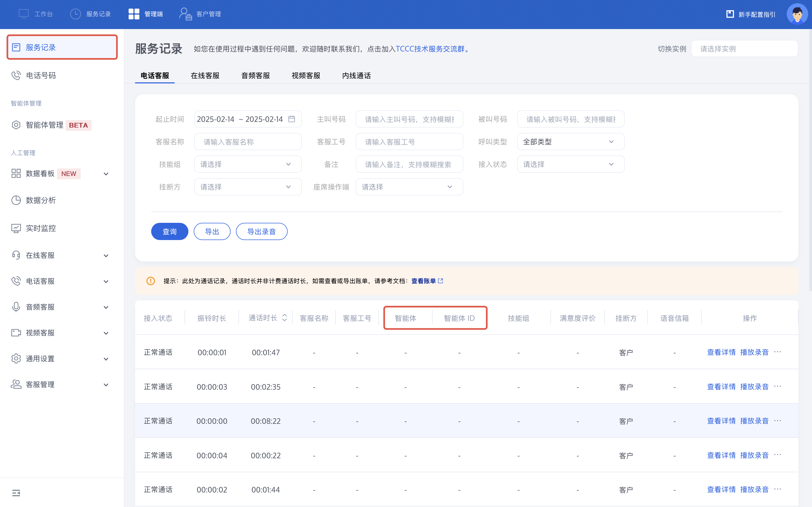Switch to the 内线通话 tab

[x=356, y=75]
